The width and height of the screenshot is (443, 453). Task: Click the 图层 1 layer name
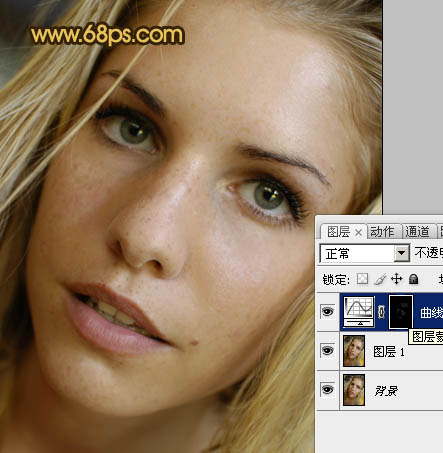click(389, 352)
